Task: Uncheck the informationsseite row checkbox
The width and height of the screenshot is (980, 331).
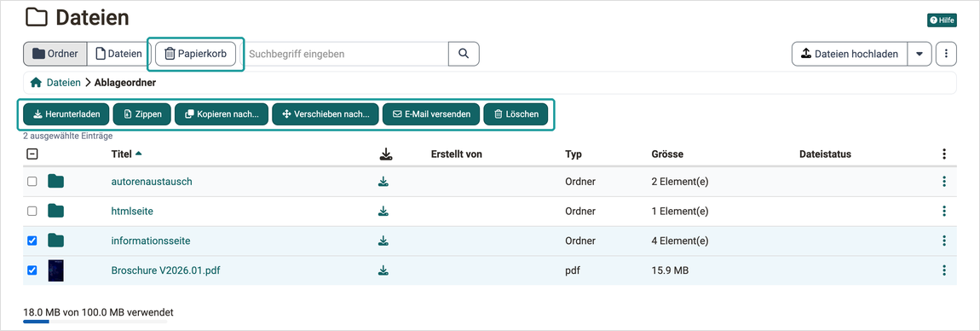Action: 32,241
